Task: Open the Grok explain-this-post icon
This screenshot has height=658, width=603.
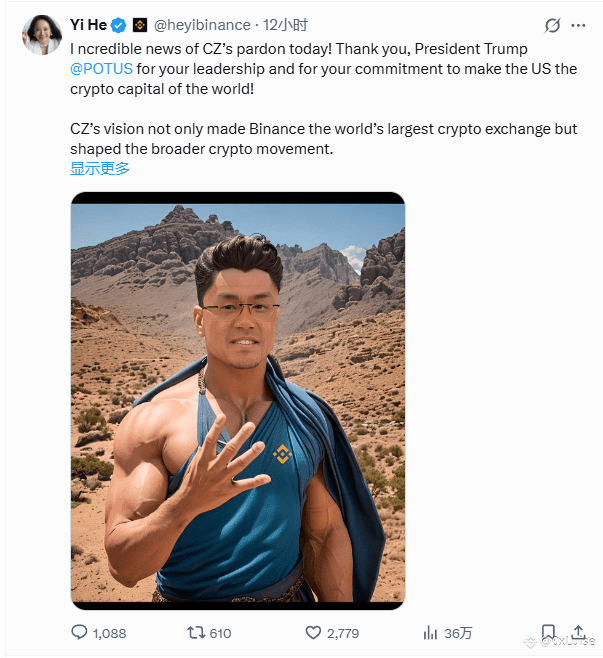Action: pos(552,26)
